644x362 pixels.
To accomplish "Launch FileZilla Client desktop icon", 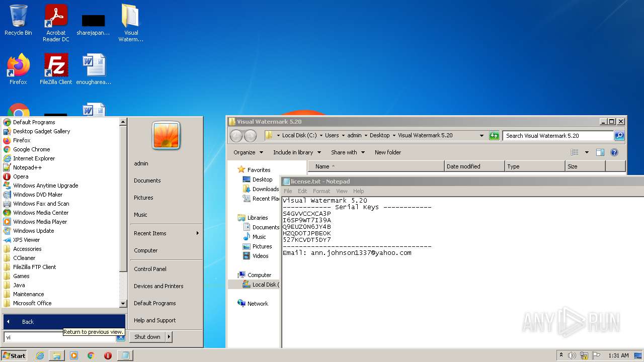I will click(x=56, y=69).
